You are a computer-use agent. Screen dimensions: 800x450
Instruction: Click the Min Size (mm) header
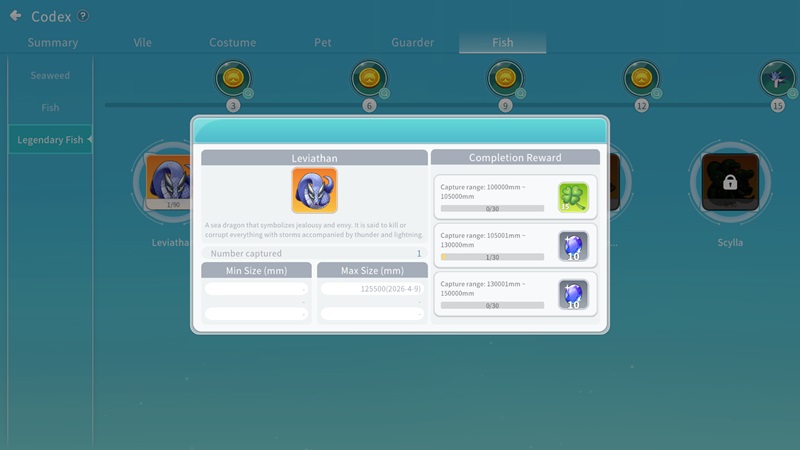pyautogui.click(x=257, y=270)
